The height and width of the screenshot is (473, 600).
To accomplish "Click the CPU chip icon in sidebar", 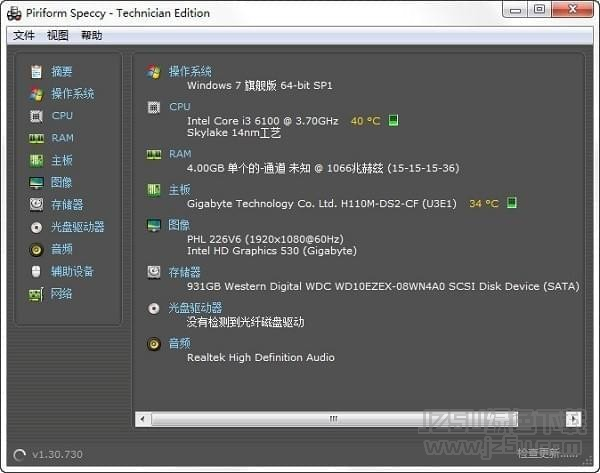I will pos(36,116).
